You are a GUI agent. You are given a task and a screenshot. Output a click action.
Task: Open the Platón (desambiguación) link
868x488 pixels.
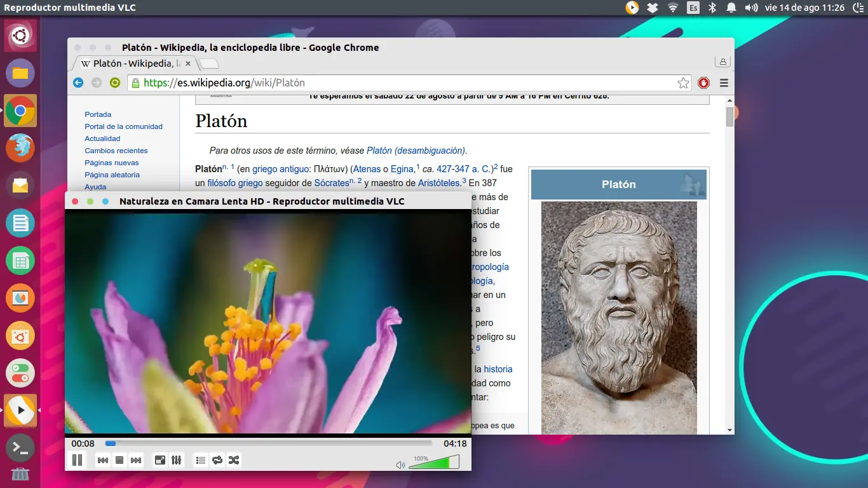point(416,151)
